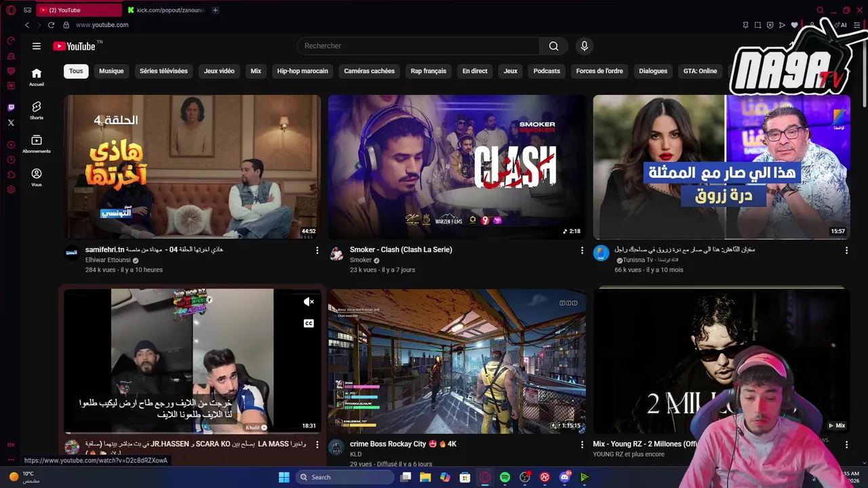Open File Explorer from the taskbar
The width and height of the screenshot is (868, 488).
[425, 477]
